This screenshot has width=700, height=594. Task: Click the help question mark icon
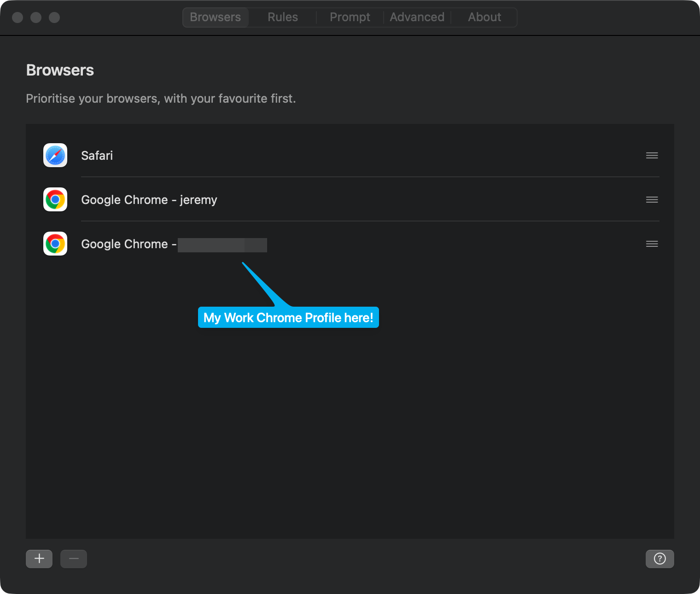pyautogui.click(x=659, y=559)
